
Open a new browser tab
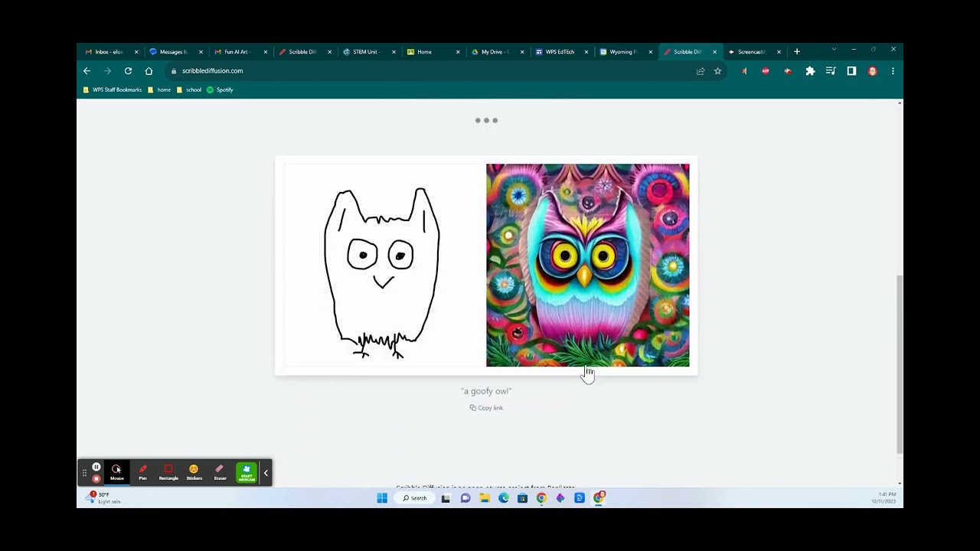coord(797,52)
